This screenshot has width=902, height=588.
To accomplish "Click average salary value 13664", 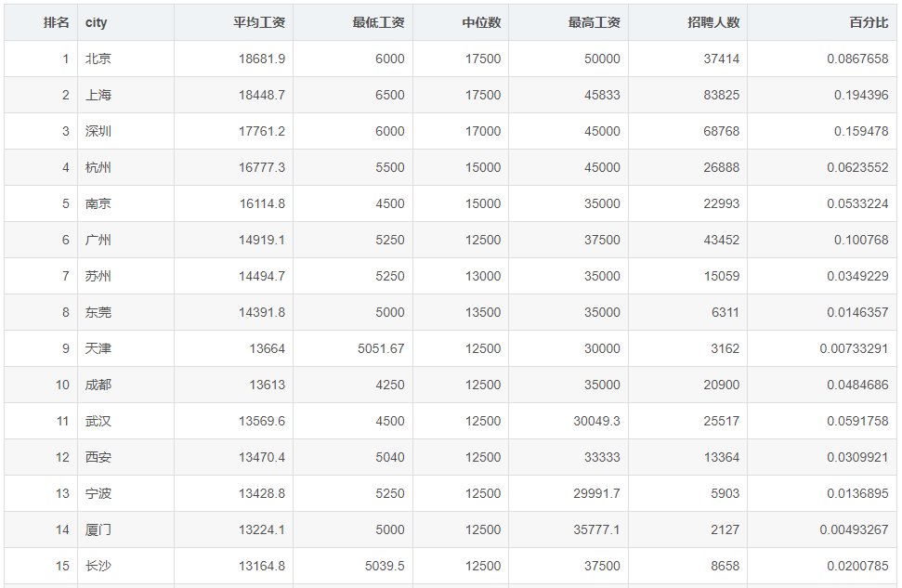I will click(x=267, y=348).
